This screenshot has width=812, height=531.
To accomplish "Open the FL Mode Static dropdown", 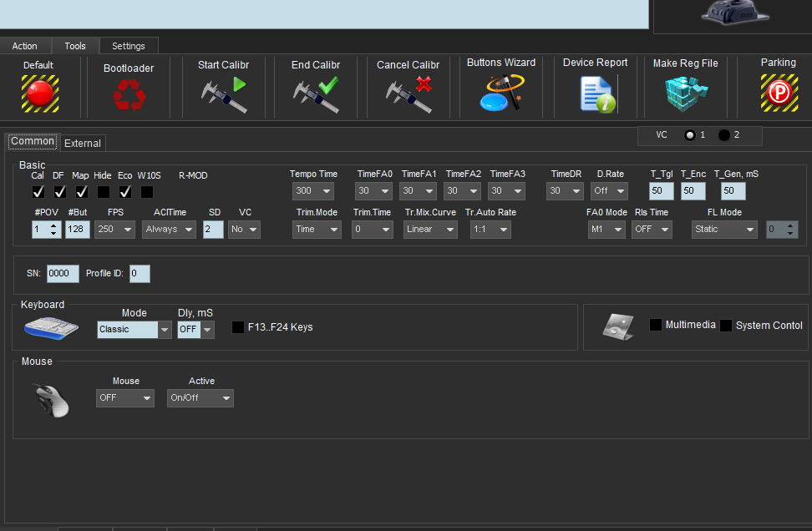I will coord(724,230).
